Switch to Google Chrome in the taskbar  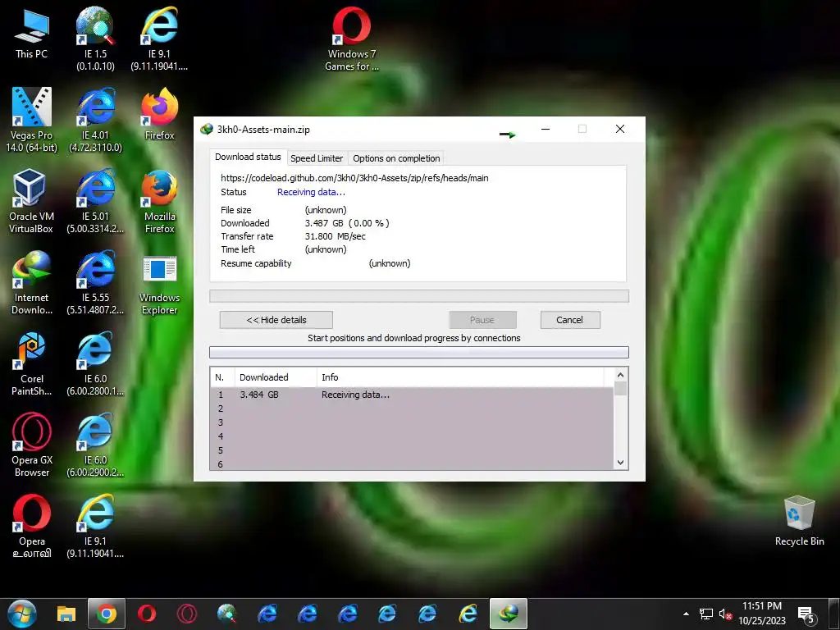107,614
